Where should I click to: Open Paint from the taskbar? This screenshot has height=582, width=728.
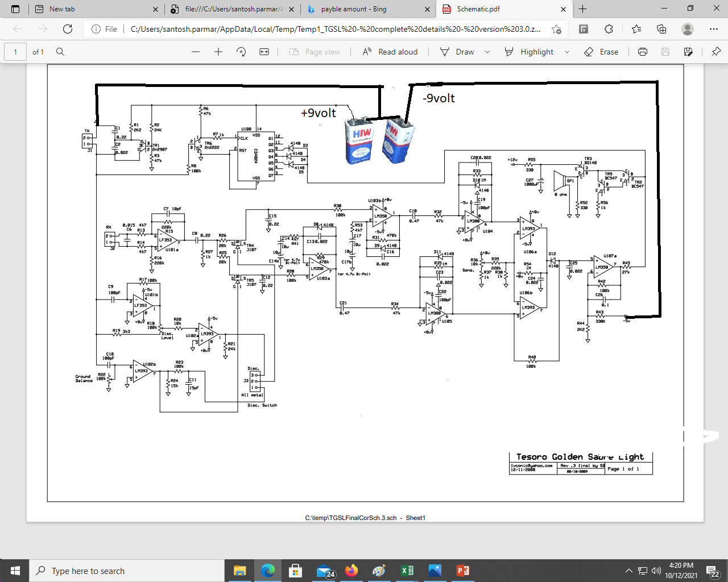[x=379, y=571]
